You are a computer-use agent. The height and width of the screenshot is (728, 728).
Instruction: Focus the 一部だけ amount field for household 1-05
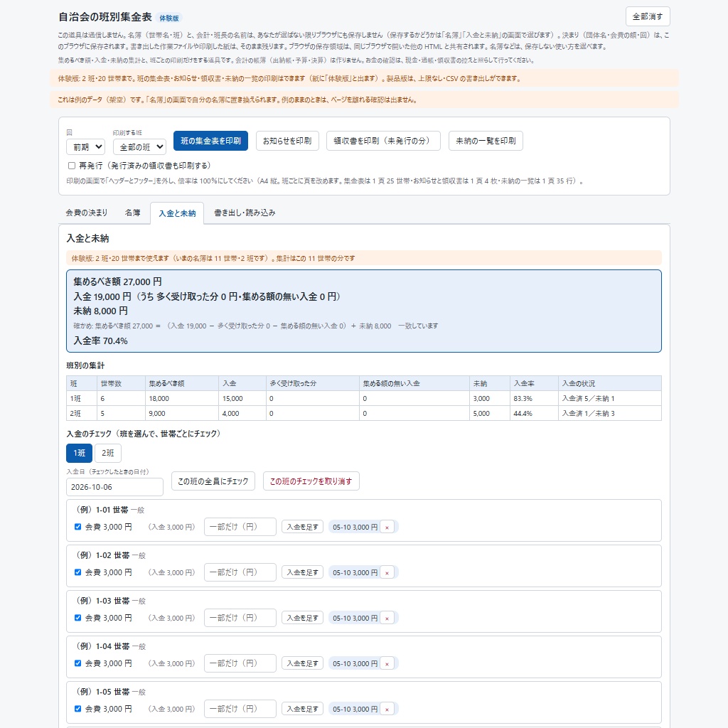[x=240, y=709]
